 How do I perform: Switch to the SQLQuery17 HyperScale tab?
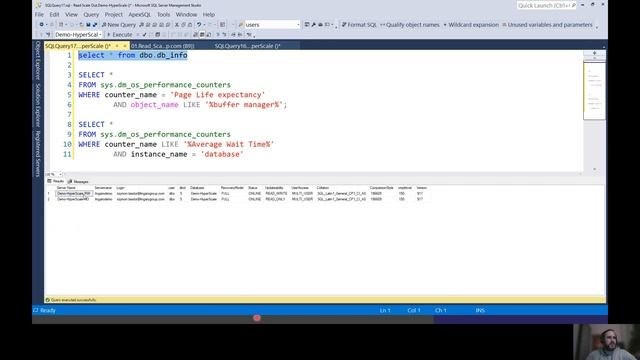pos(78,46)
